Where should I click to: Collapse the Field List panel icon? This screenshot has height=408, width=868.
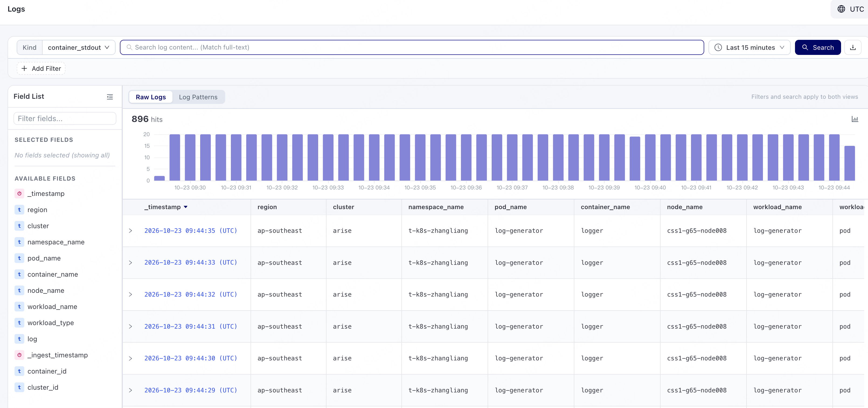[110, 97]
